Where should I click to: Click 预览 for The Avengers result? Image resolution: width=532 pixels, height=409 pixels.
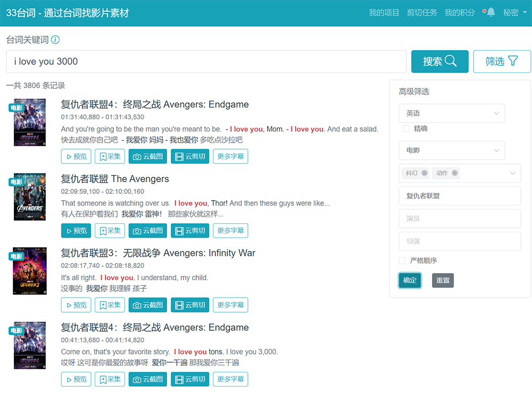[x=76, y=231]
